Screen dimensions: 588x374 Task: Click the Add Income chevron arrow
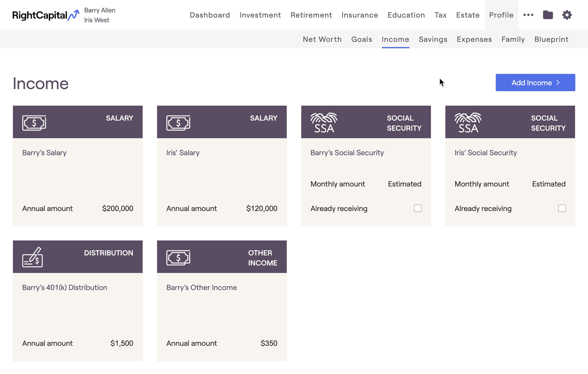pos(558,83)
